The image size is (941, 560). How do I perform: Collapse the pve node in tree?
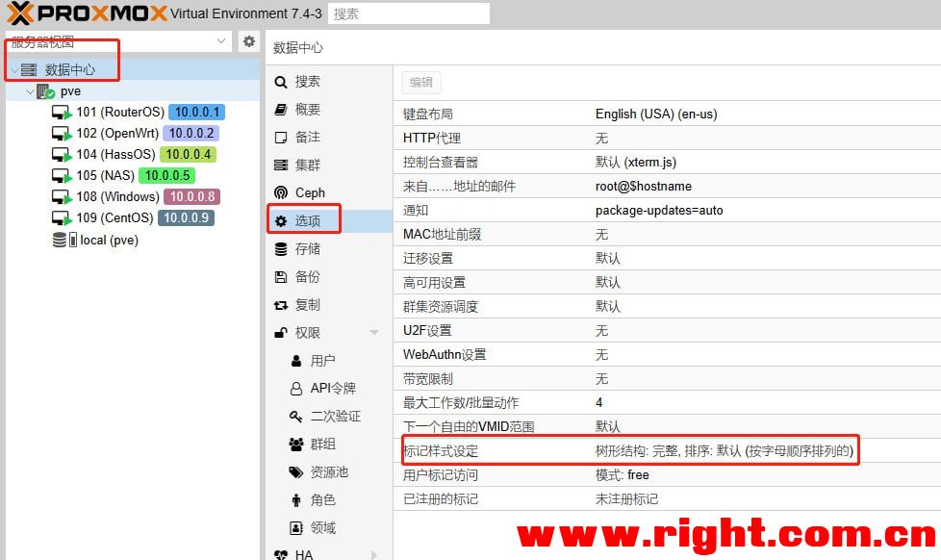(x=29, y=91)
